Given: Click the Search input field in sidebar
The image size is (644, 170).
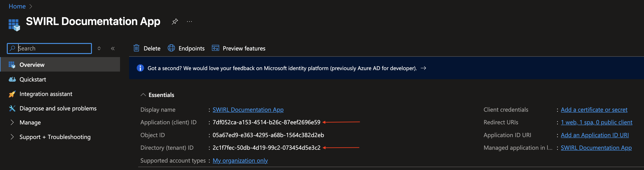Looking at the screenshot, I should point(50,48).
